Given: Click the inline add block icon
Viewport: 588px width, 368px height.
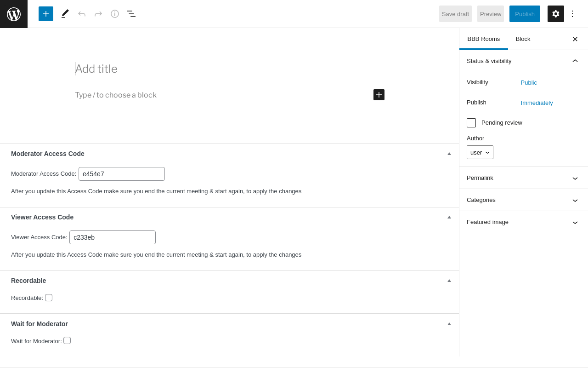Looking at the screenshot, I should click(379, 95).
